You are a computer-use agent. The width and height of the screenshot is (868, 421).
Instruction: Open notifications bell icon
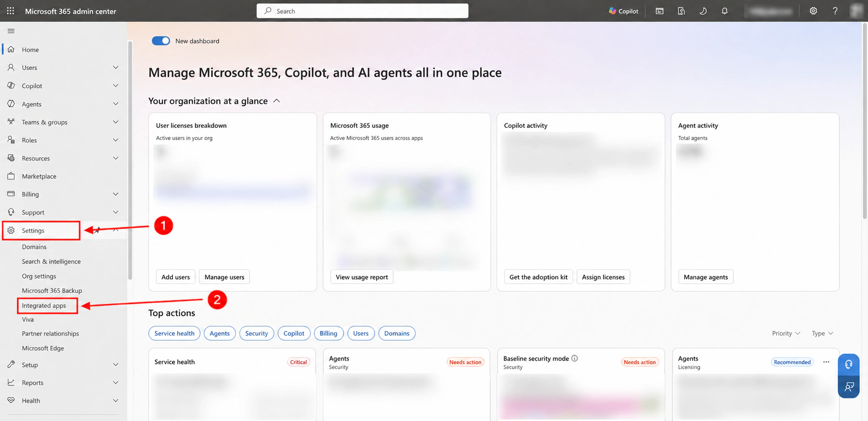(x=724, y=11)
